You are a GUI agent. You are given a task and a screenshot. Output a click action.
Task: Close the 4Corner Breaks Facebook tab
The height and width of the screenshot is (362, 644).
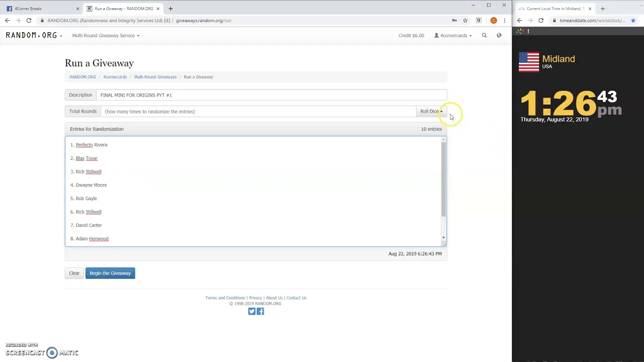click(x=78, y=9)
